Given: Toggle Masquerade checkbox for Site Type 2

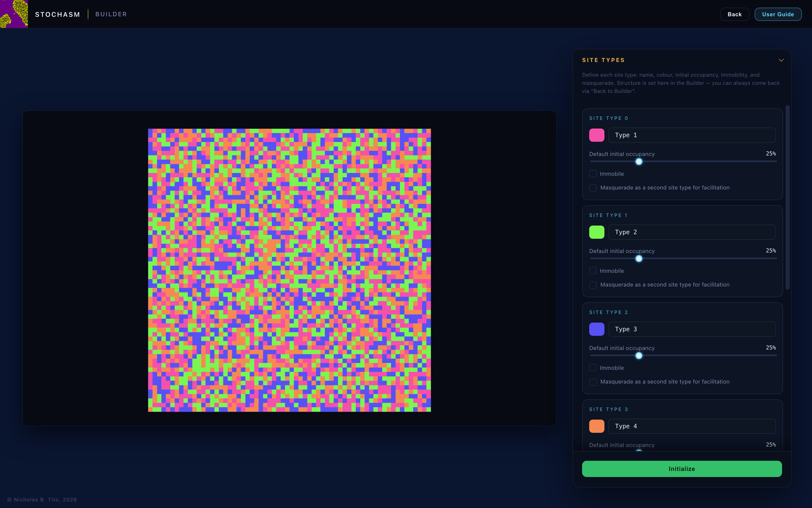Looking at the screenshot, I should pos(593,382).
